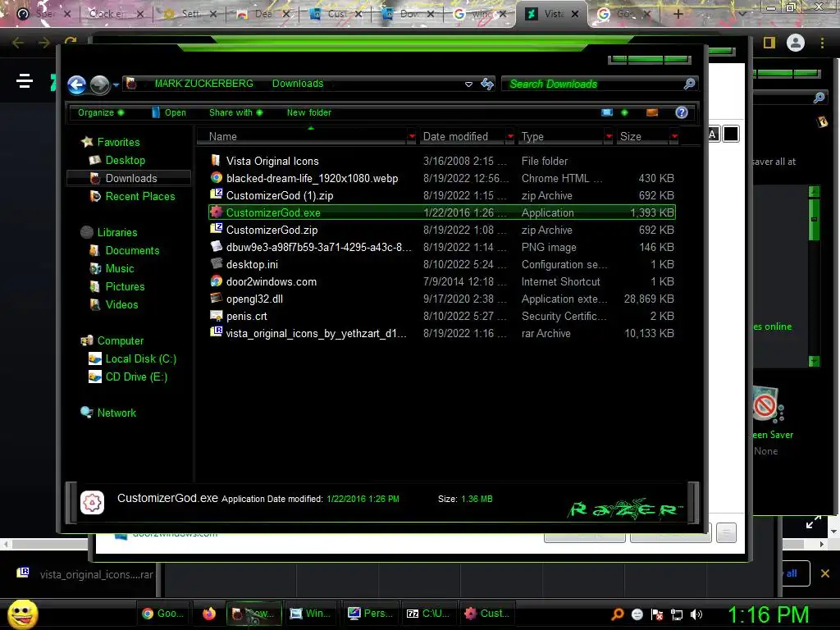Select the desktop.ini file icon
The width and height of the screenshot is (840, 630).
pos(216,263)
